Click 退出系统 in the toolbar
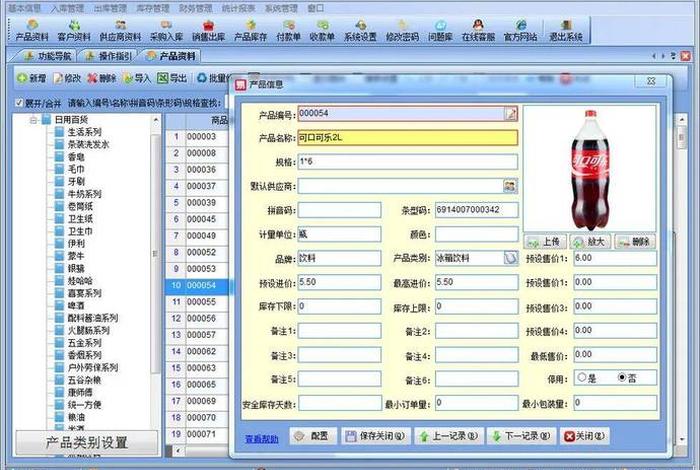 coord(566,30)
